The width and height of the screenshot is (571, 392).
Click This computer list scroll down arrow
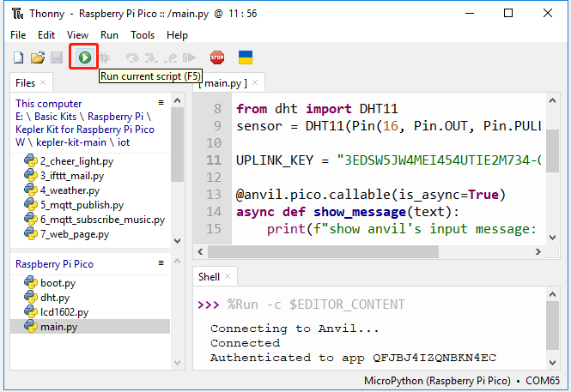tap(178, 241)
